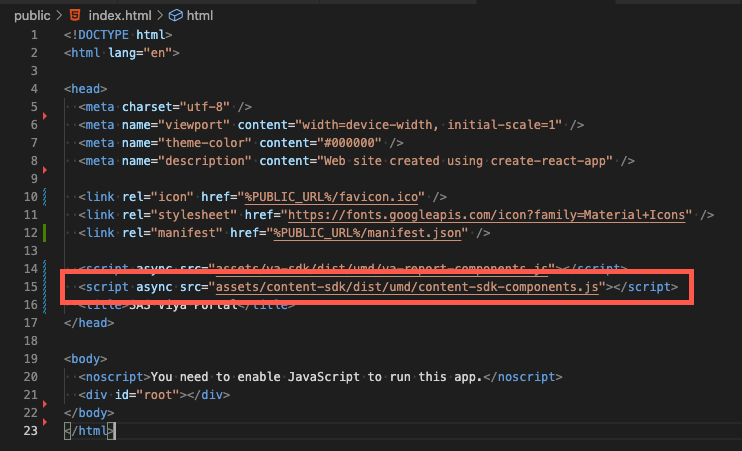Open the html symbol breadcrumb dropdown

[x=200, y=16]
